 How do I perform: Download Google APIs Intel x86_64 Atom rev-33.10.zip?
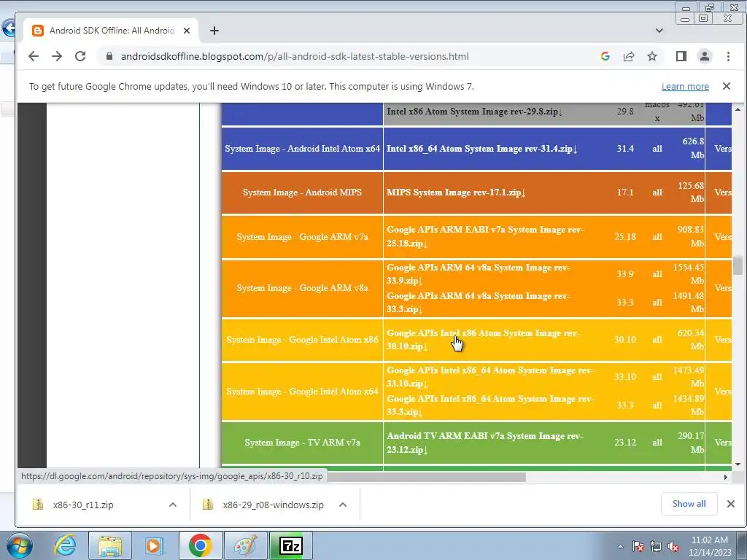tap(490, 377)
